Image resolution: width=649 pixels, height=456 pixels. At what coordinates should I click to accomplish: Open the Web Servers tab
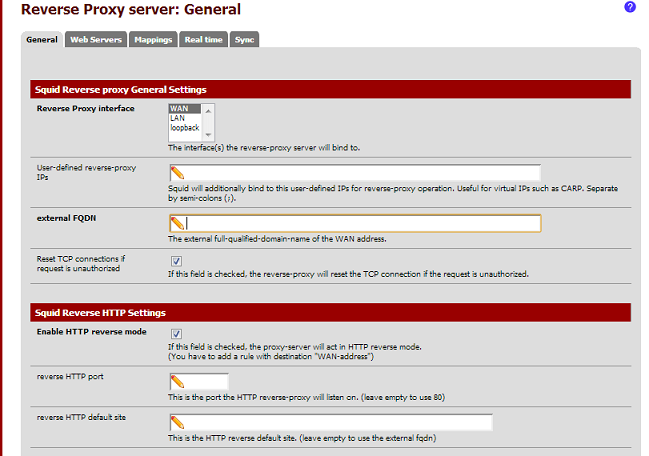[96, 40]
